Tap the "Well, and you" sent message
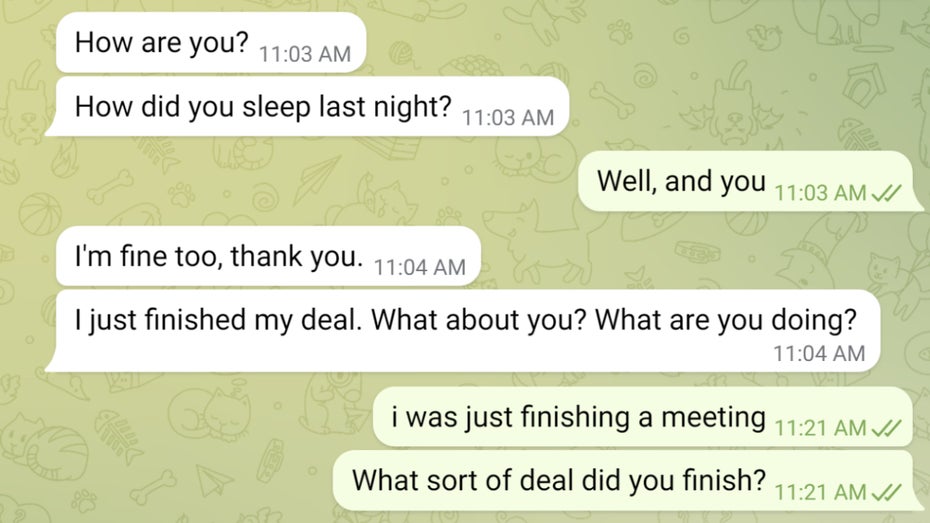The image size is (930, 523). coord(680,182)
